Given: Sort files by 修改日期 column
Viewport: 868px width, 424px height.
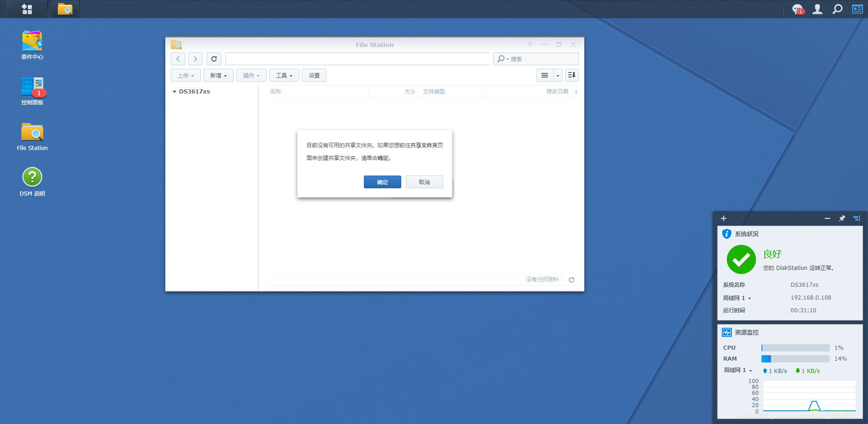Looking at the screenshot, I should coord(527,92).
